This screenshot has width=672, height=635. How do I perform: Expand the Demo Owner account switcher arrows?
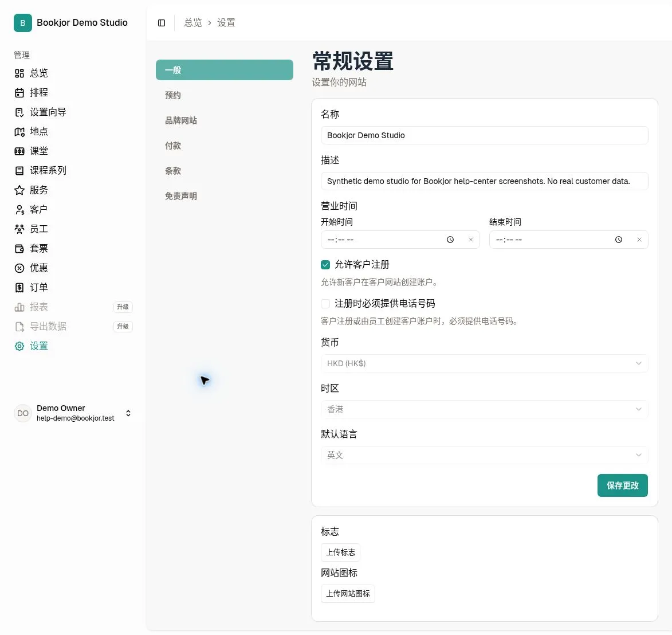(x=128, y=413)
